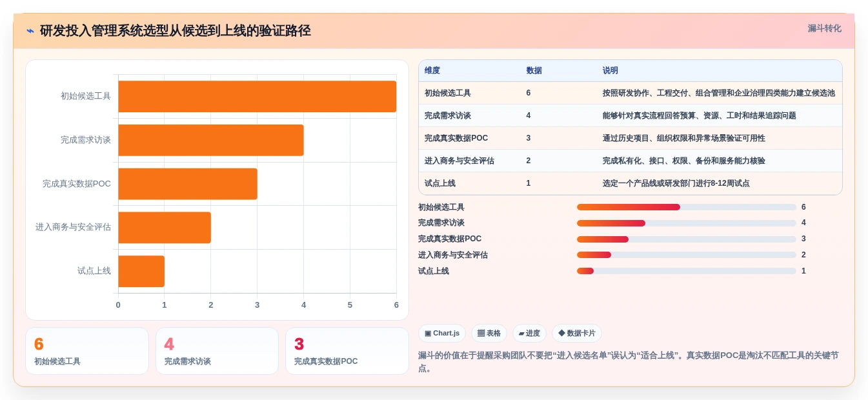Click the 完成真实数据POC progress bar
Viewport: 868px width, 400px height.
click(x=687, y=239)
